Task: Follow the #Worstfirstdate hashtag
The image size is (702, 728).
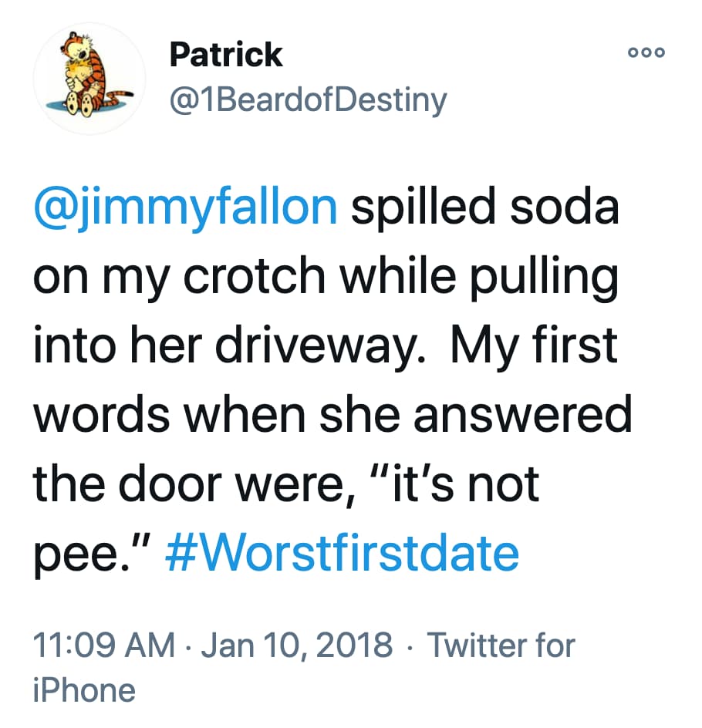Action: coord(343,554)
